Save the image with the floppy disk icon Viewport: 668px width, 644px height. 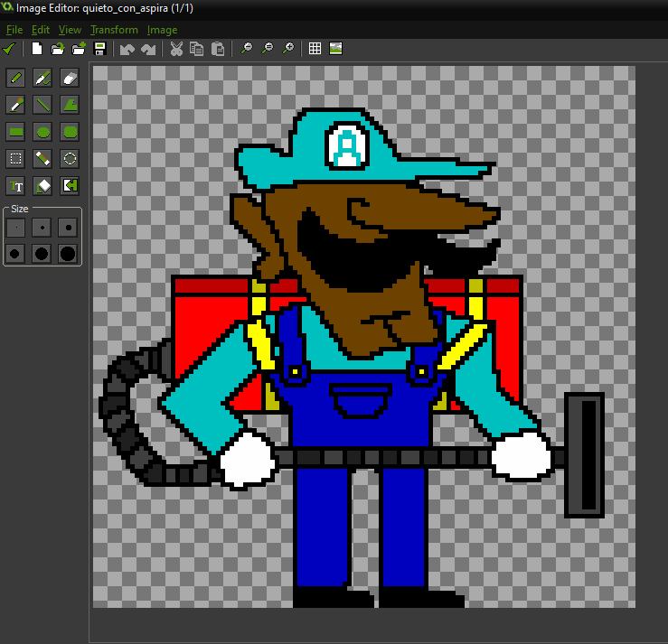(x=99, y=49)
